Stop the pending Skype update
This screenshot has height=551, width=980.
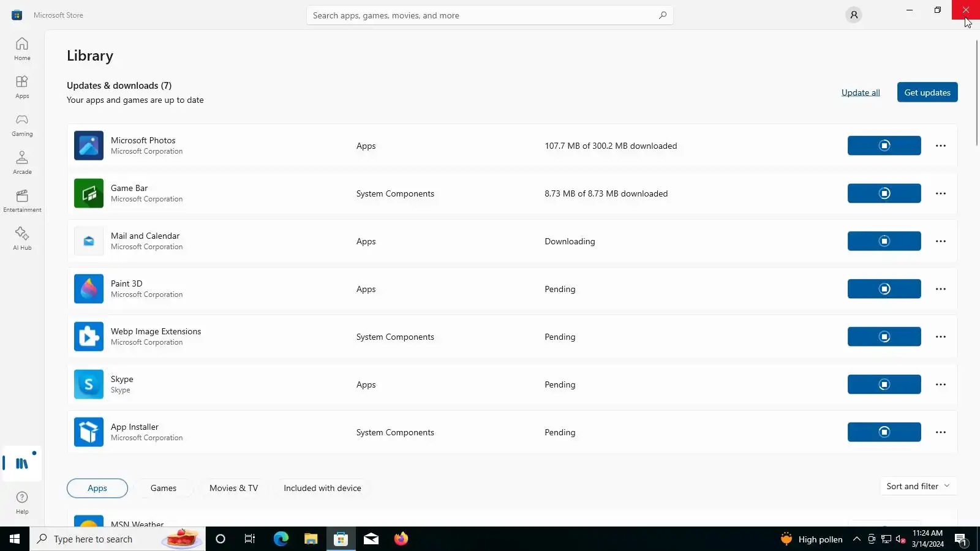884,384
